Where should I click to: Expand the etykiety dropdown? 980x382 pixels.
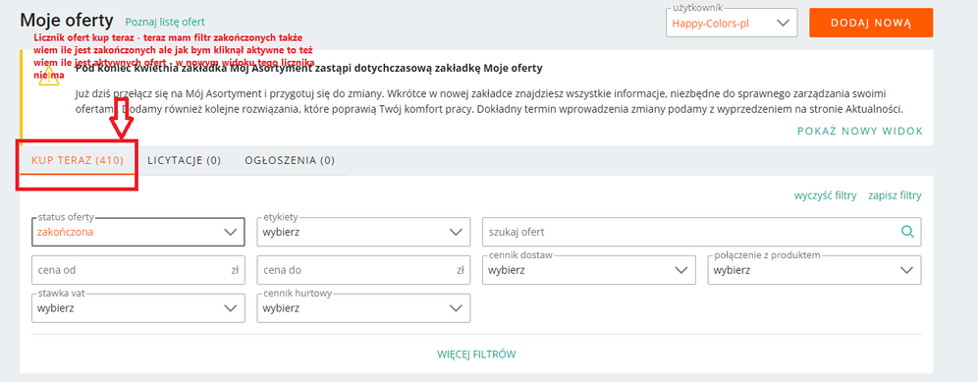pyautogui.click(x=363, y=232)
